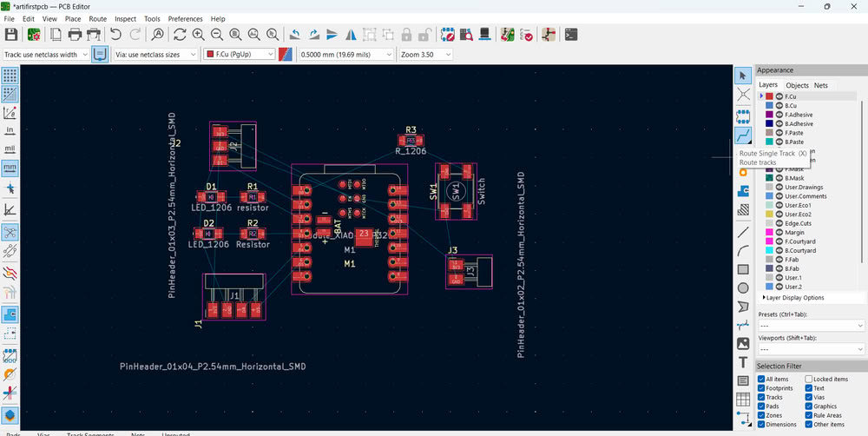Click the Print icon
868x436 pixels.
(75, 35)
